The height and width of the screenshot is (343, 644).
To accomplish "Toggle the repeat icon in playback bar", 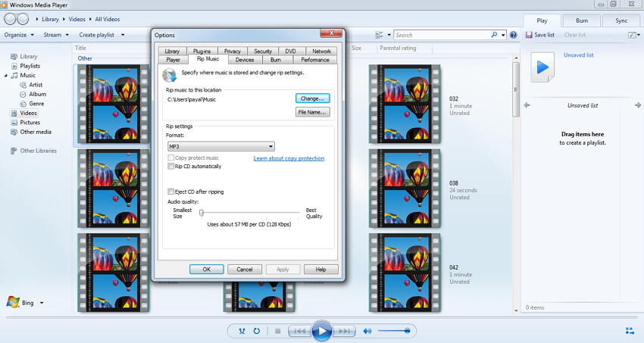I will 257,331.
